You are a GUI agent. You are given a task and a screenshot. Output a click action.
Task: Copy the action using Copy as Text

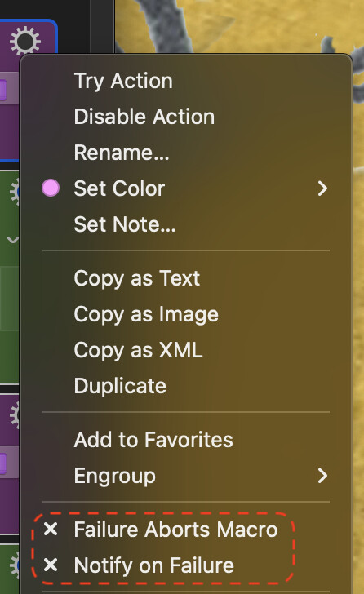coord(136,278)
